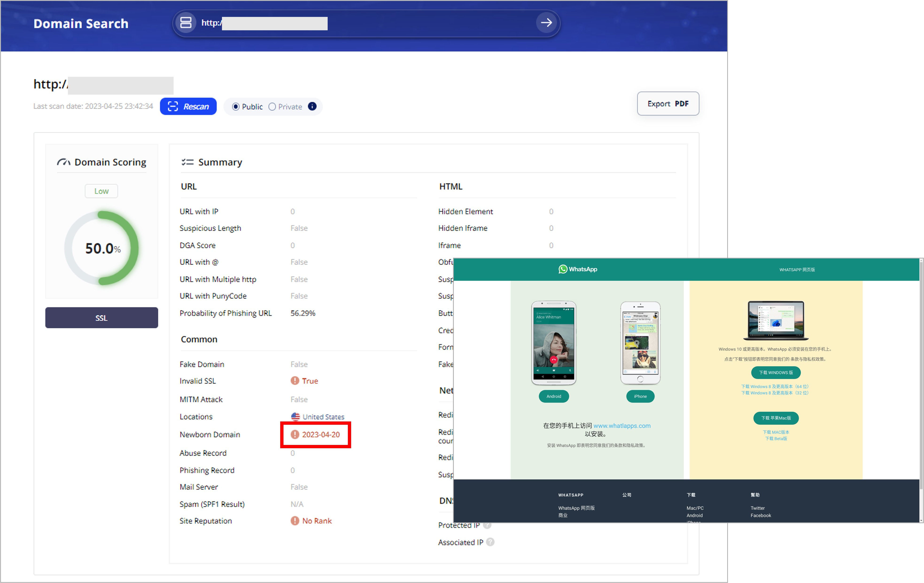Click the Invalid SSL warning icon
Image resolution: width=924 pixels, height=583 pixels.
[295, 380]
